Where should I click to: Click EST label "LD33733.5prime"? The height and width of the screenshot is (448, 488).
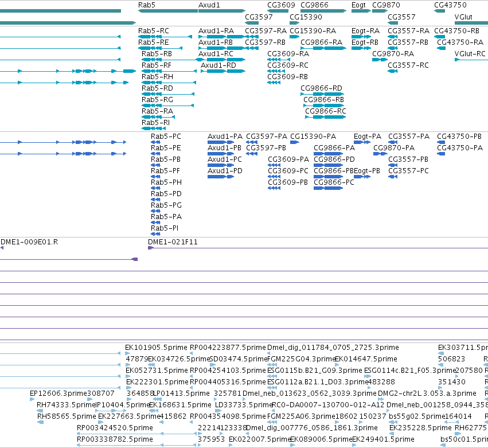pos(244,405)
